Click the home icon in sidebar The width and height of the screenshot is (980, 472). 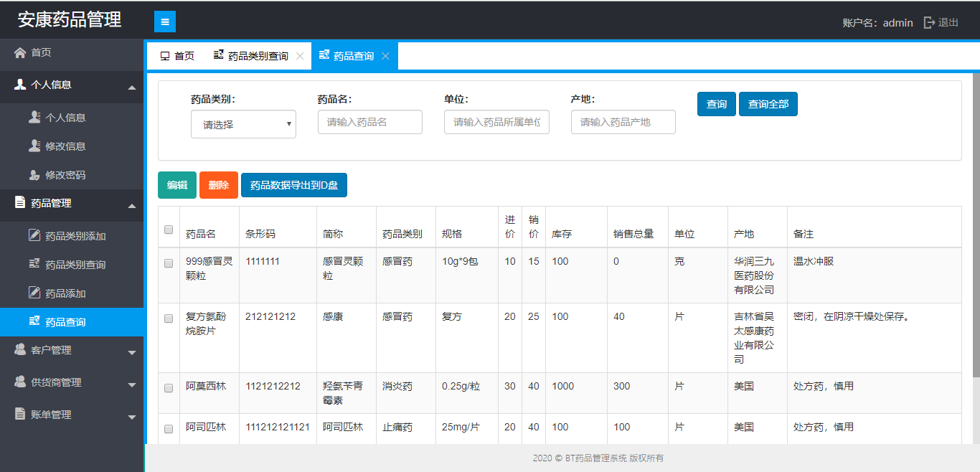tap(20, 52)
